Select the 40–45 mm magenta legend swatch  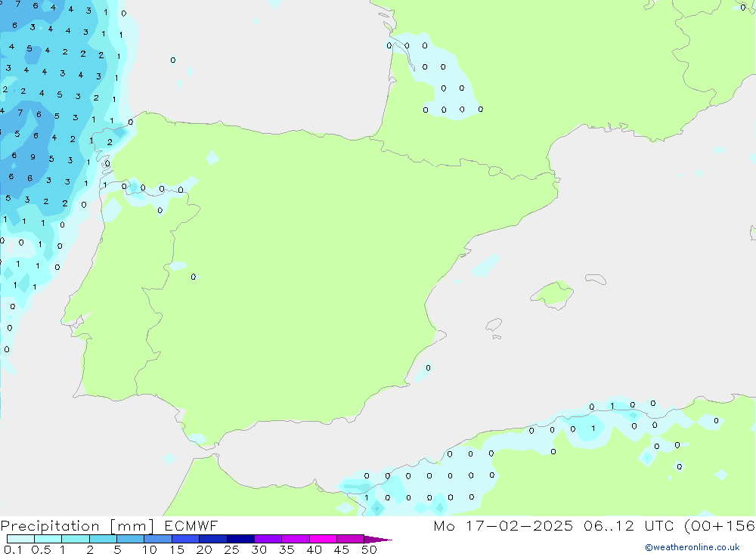point(323,539)
